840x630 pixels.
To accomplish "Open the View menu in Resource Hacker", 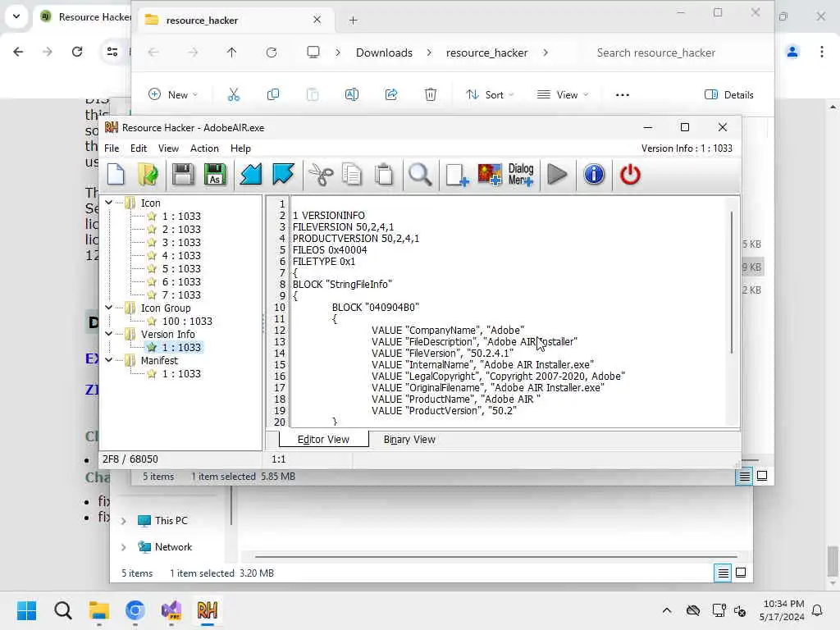I will click(x=168, y=148).
